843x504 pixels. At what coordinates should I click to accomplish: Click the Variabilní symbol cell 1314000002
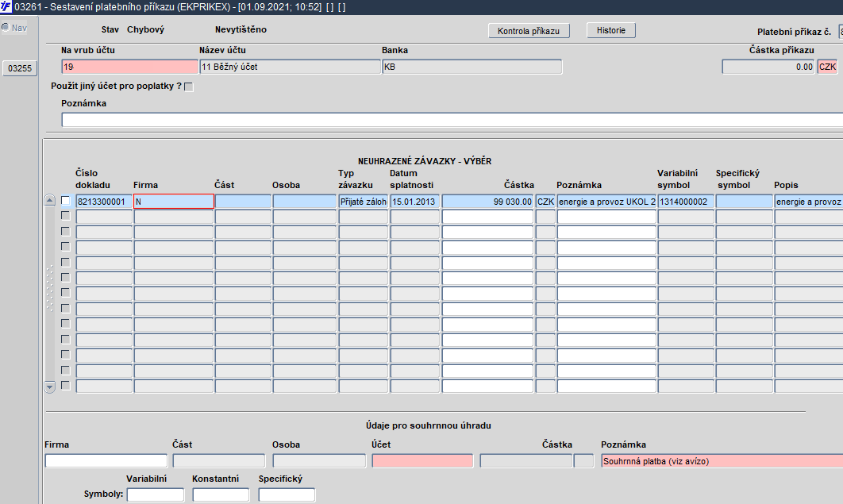(x=686, y=202)
